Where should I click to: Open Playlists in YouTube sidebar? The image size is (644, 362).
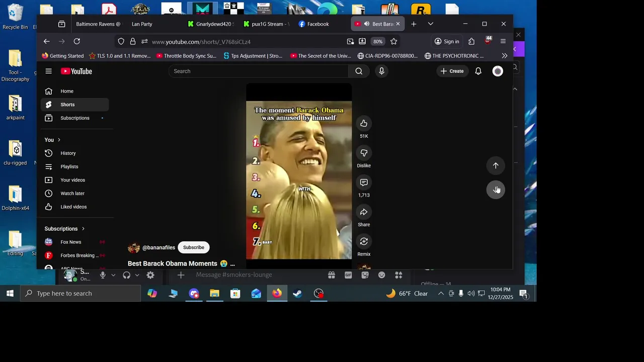click(74, 166)
